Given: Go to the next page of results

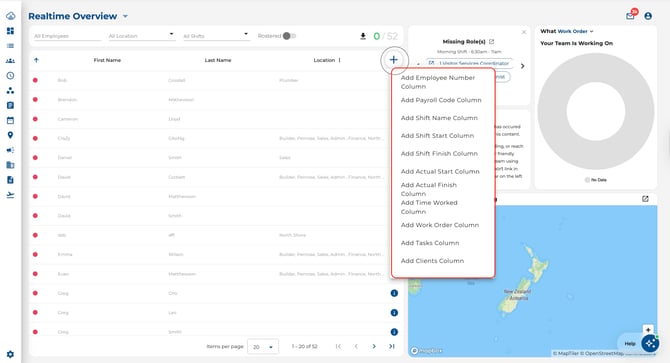Looking at the screenshot, I should (x=374, y=346).
